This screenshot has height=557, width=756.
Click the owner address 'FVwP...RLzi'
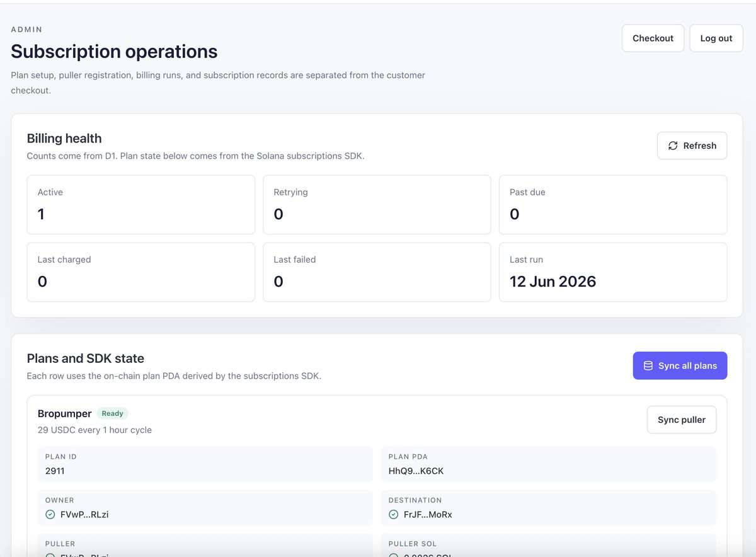pyautogui.click(x=84, y=514)
